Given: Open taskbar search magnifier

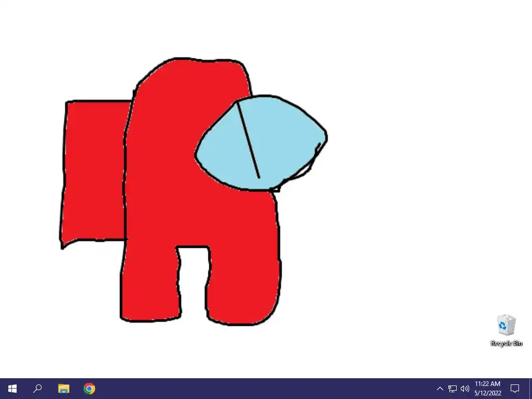Looking at the screenshot, I should [x=37, y=389].
